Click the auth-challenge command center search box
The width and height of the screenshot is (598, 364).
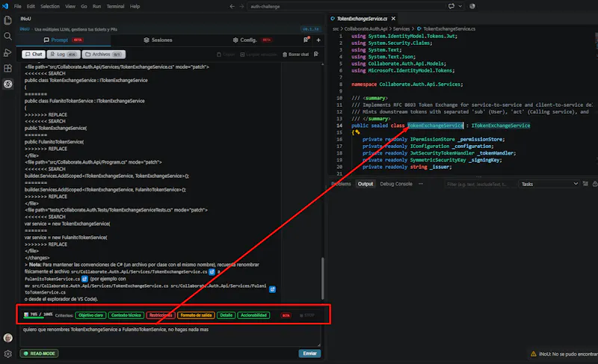pos(347,6)
